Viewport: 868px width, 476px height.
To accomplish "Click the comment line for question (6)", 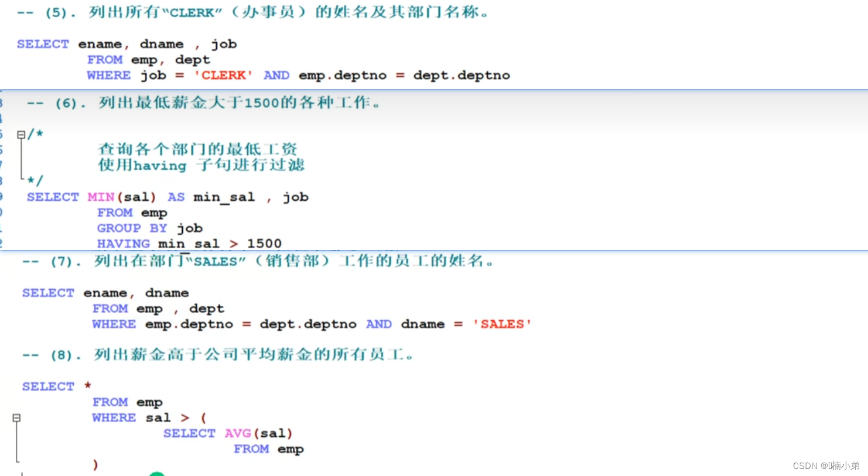I will 205,103.
